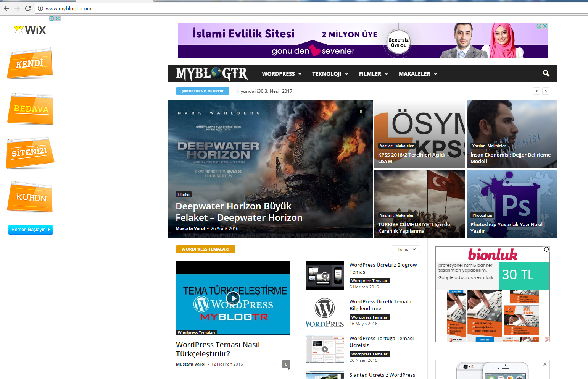The image size is (588, 379).
Task: Open the KPSS 2016/2 Tercihleri article
Action: pyautogui.click(x=414, y=158)
